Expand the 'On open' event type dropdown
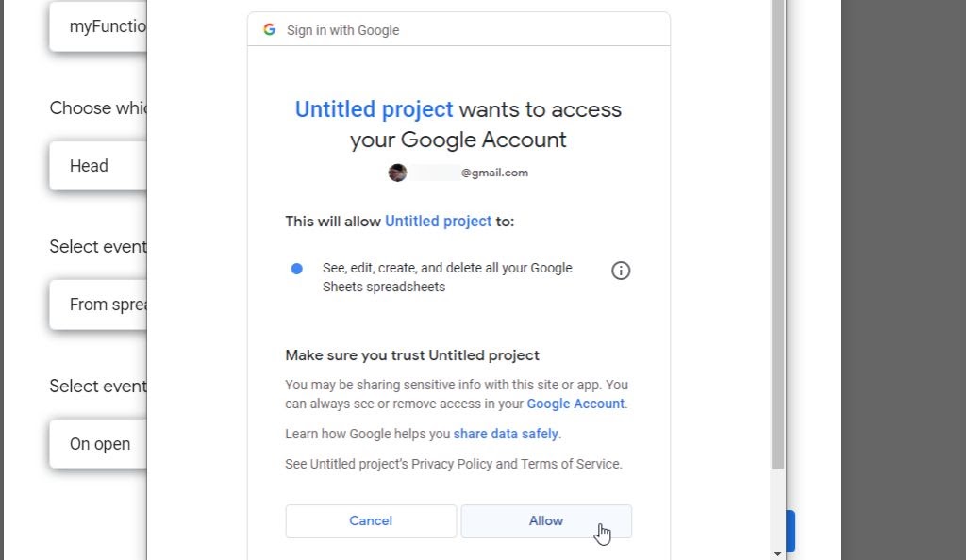This screenshot has height=560, width=966. (x=99, y=444)
